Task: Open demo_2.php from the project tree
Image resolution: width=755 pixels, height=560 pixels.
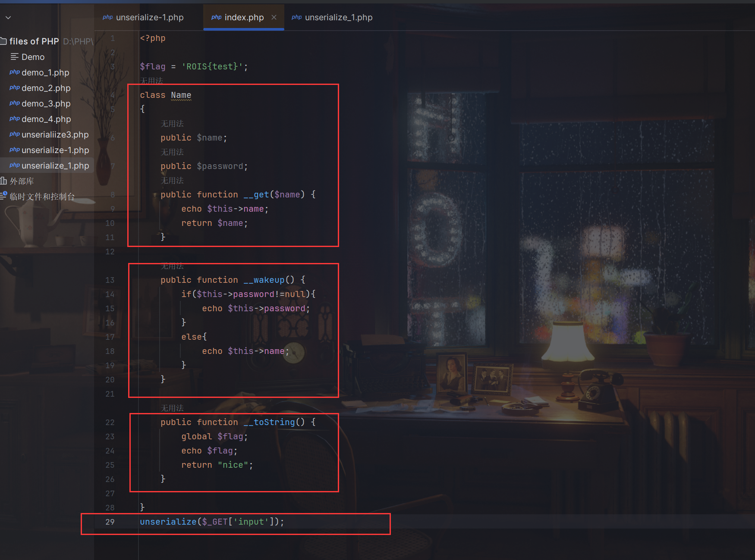Action: tap(46, 88)
